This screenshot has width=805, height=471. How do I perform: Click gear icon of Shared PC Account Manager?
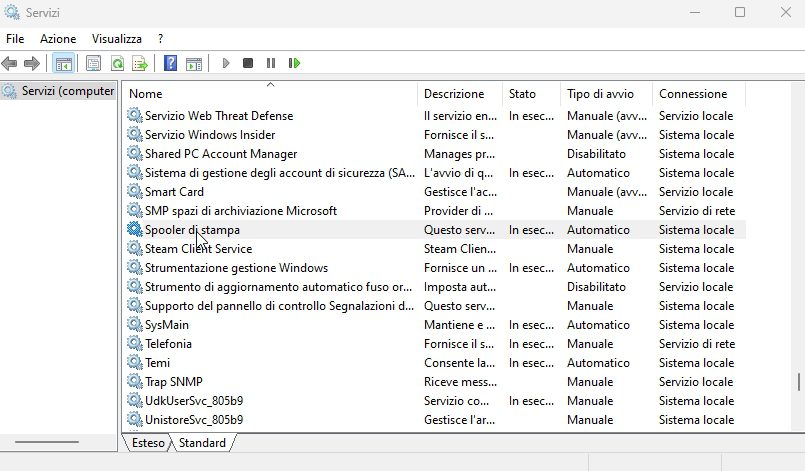click(135, 153)
